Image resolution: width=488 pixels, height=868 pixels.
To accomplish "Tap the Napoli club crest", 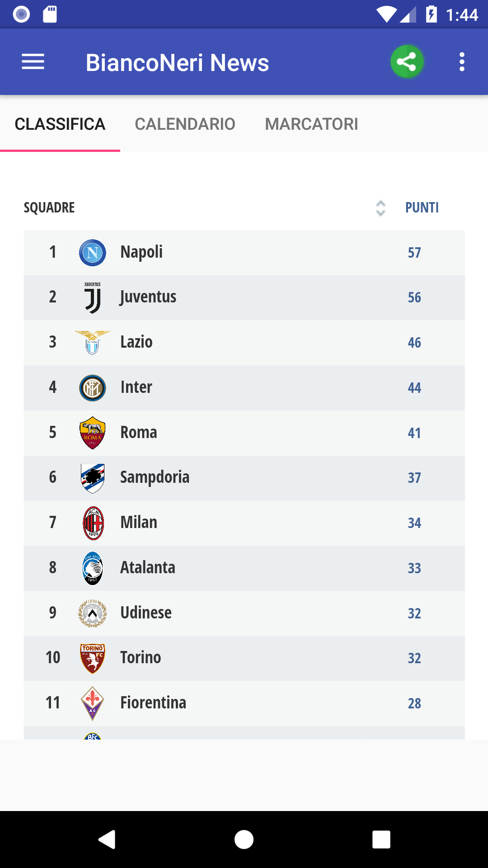I will tap(93, 253).
